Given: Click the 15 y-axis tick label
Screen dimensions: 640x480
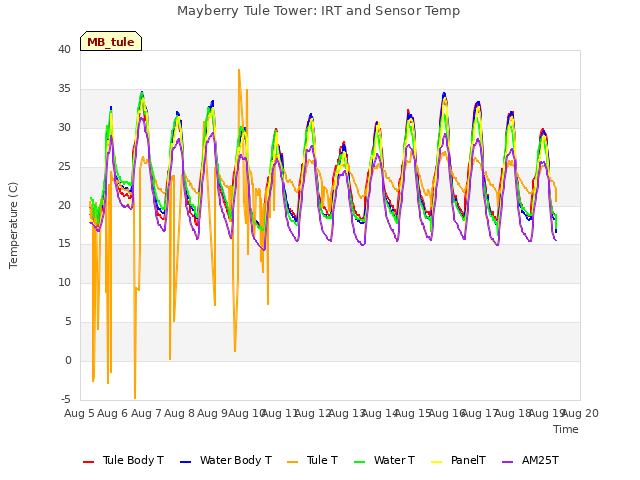Looking at the screenshot, I should [64, 244].
